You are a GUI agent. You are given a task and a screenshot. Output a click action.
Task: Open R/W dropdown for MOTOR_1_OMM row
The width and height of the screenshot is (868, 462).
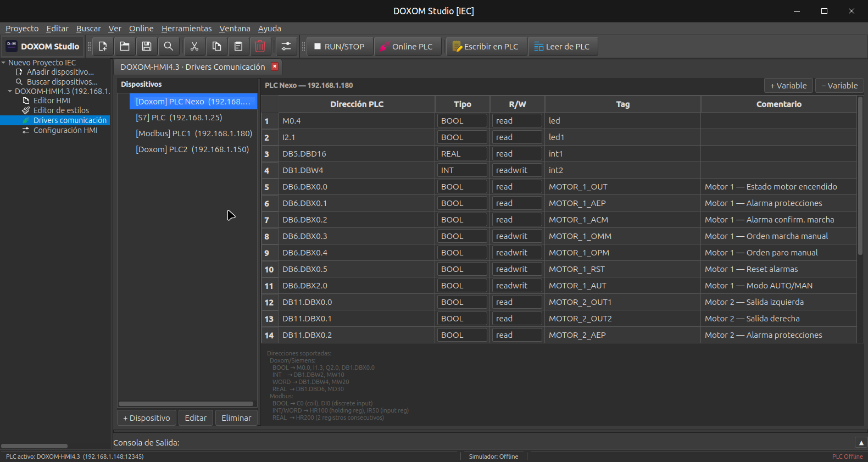pos(517,236)
